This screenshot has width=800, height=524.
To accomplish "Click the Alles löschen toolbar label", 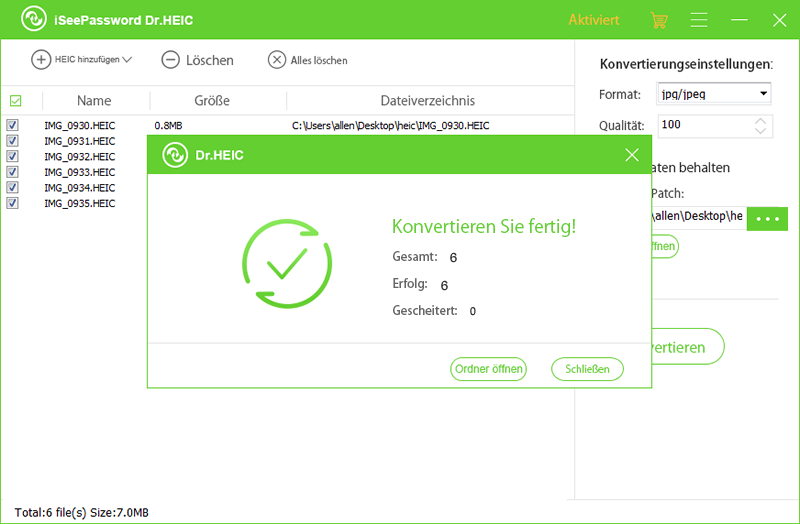I will (x=319, y=60).
